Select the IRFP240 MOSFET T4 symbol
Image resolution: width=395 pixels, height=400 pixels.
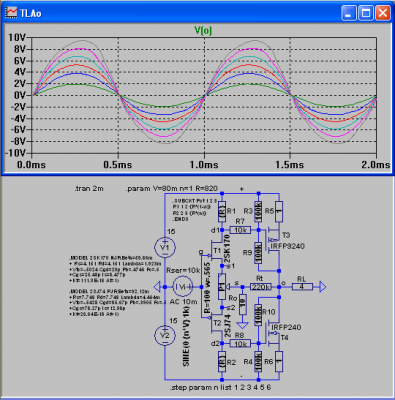click(273, 333)
